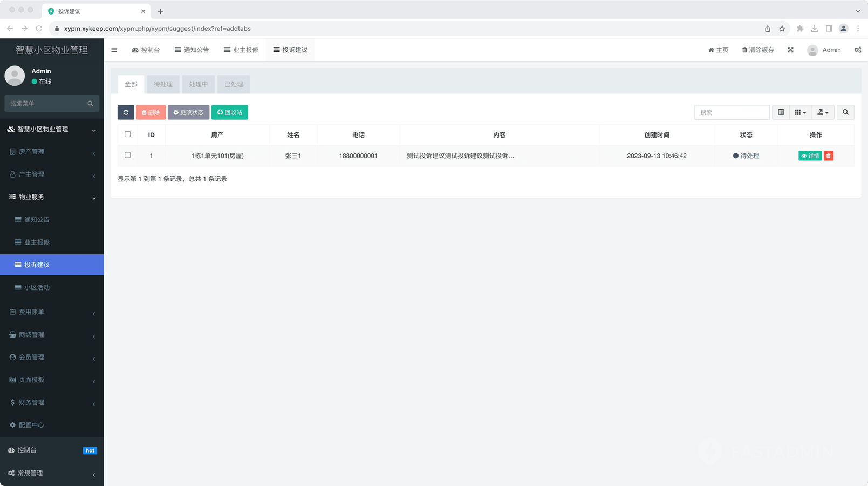The width and height of the screenshot is (868, 486).
Task: Bookmark page with the browser star icon
Action: coord(782,29)
